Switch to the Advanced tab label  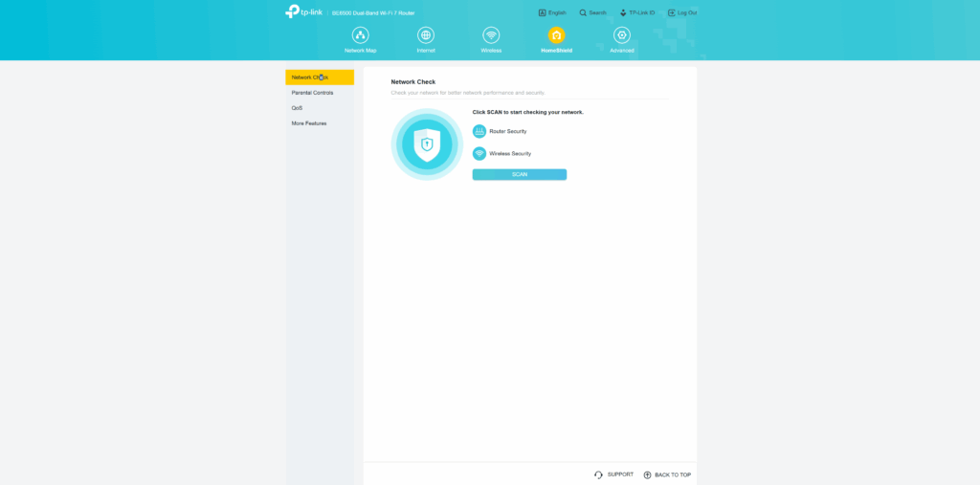tap(622, 50)
